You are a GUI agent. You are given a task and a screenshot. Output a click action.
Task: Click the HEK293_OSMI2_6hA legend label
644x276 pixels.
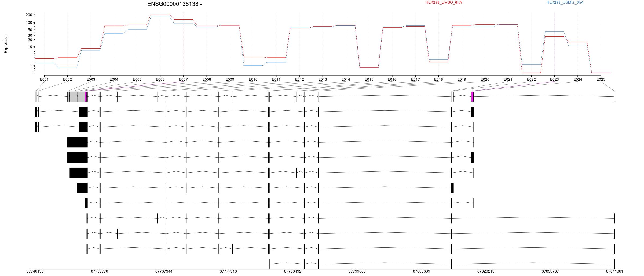click(565, 3)
